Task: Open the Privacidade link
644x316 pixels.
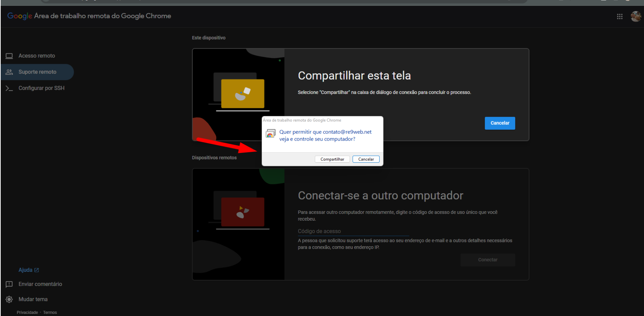Action: [x=27, y=312]
